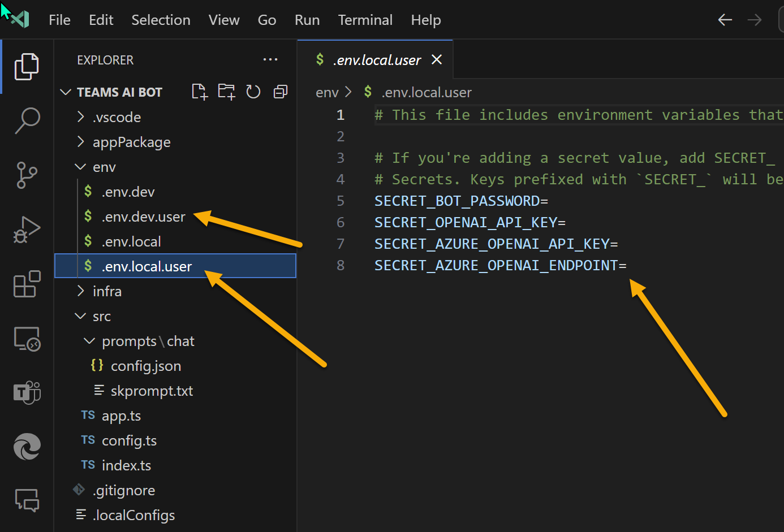784x532 pixels.
Task: Open the Remote Explorer view
Action: (x=27, y=339)
